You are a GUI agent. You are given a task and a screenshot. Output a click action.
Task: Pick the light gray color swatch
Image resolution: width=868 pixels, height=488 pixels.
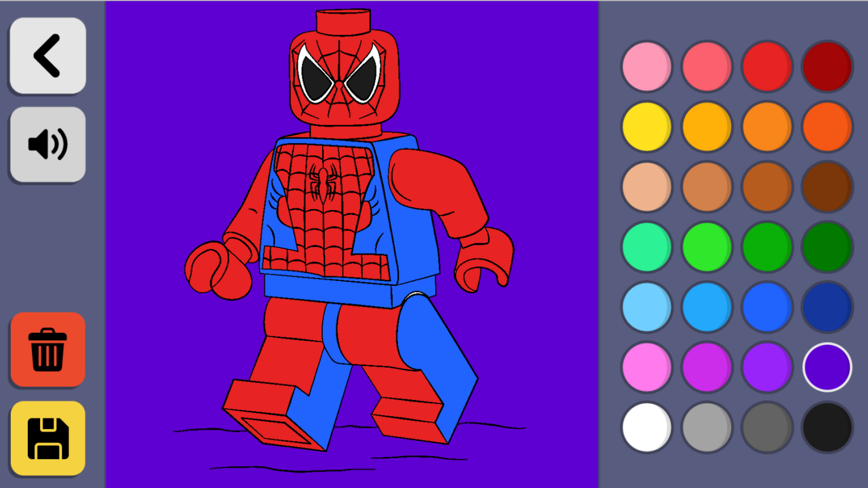(x=706, y=428)
